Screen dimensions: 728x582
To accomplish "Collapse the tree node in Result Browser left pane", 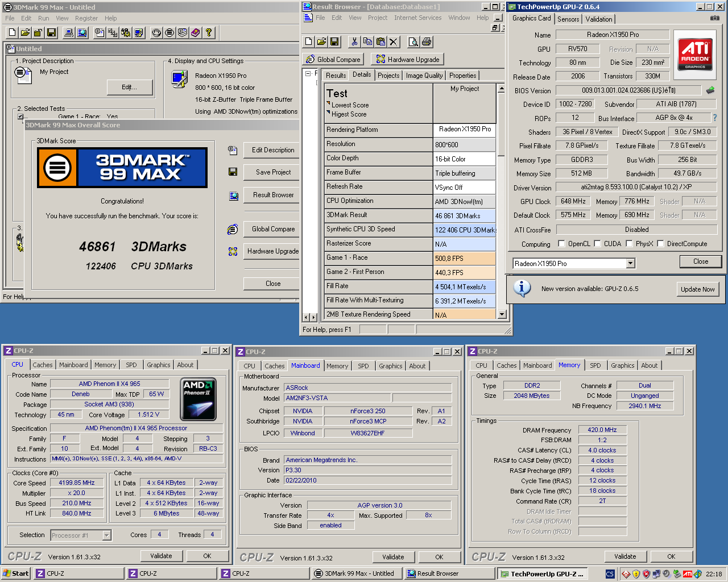I will (x=308, y=73).
